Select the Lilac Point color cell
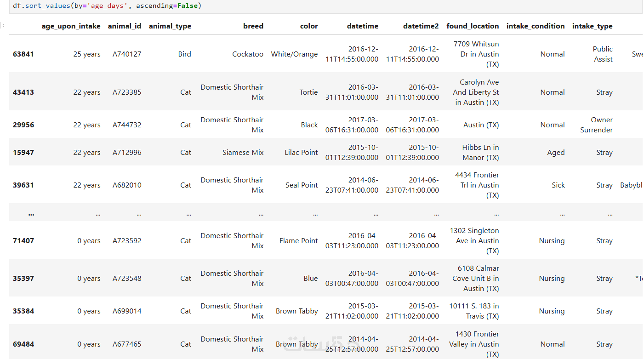644x359 pixels. pos(301,153)
